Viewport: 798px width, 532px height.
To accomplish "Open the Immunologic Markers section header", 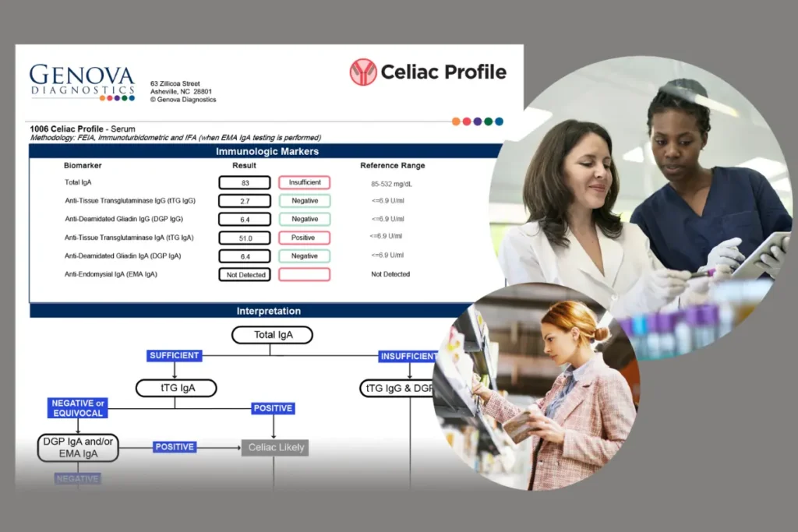I will 267,151.
